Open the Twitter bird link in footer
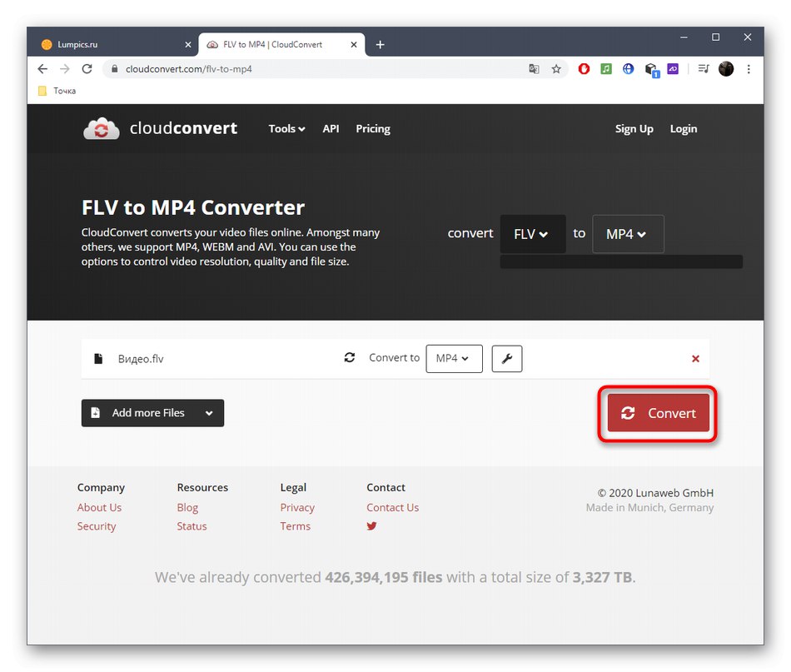 (372, 525)
